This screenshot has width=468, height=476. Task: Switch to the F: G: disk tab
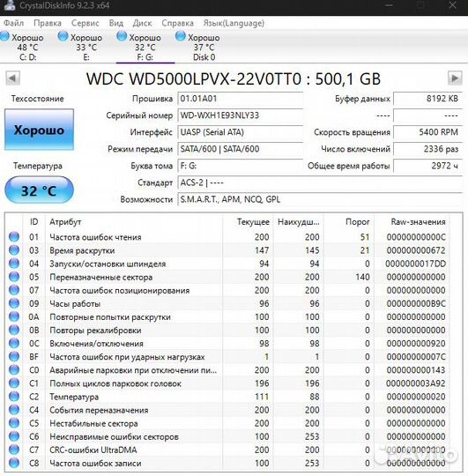[x=145, y=47]
